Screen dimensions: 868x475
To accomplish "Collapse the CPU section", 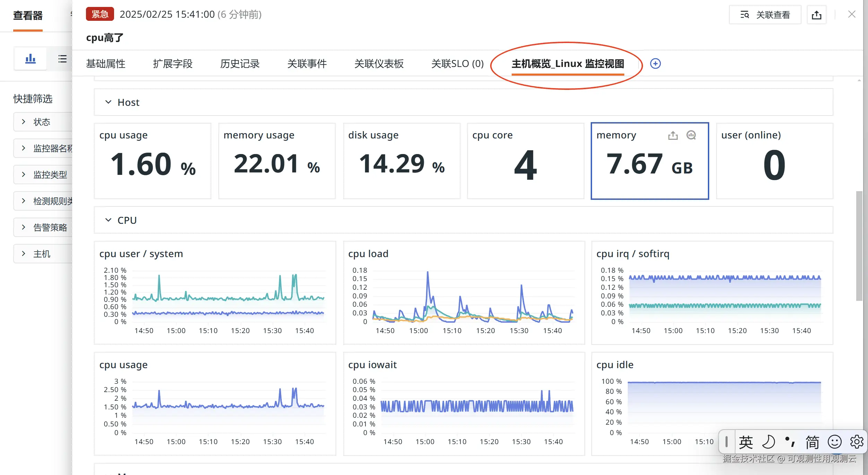I will pyautogui.click(x=108, y=220).
